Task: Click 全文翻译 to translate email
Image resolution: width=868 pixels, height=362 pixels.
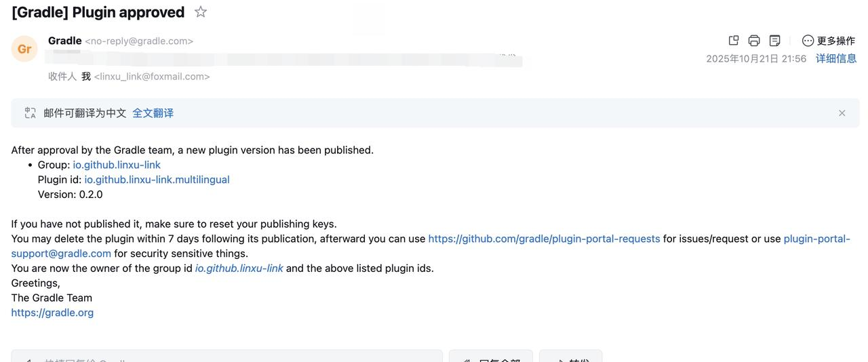Action: [153, 113]
